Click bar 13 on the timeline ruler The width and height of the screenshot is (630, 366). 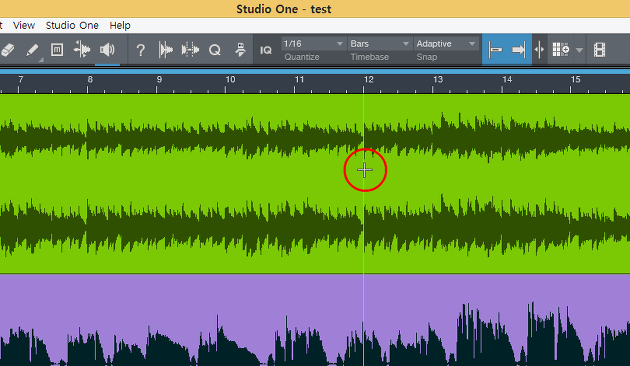pos(438,80)
